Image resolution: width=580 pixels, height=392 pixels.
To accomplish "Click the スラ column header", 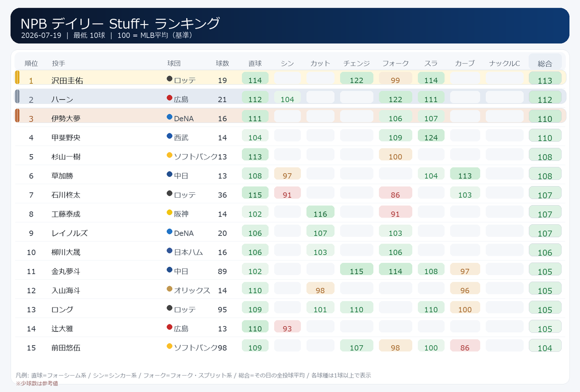I will point(431,63).
